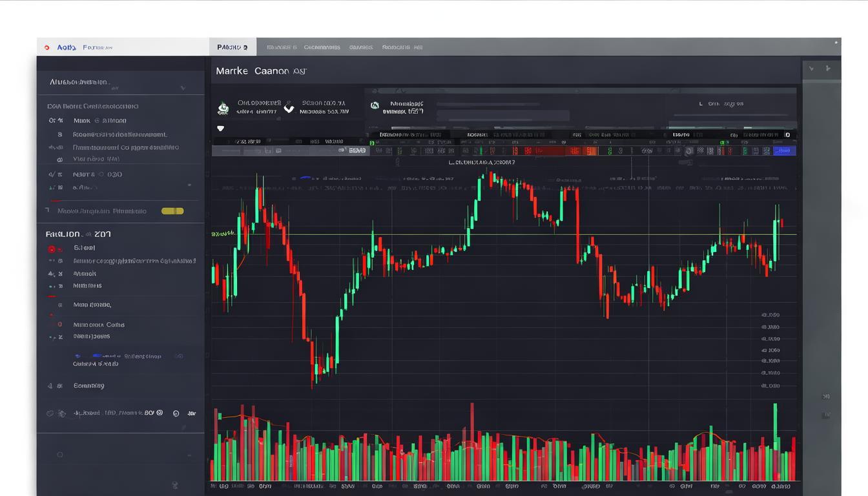Screen dimensions: 868x496
Task: Open the white triangle dropdown below header
Action: [220, 129]
